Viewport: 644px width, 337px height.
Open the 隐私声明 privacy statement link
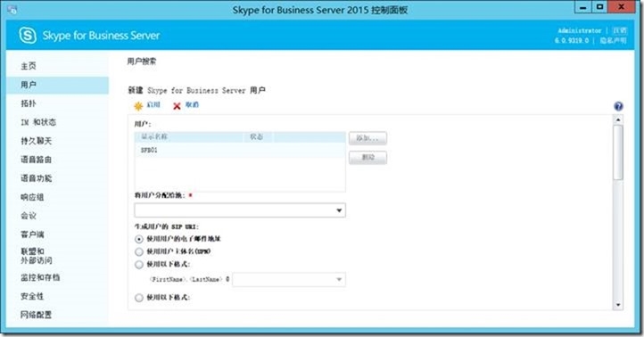[613, 40]
